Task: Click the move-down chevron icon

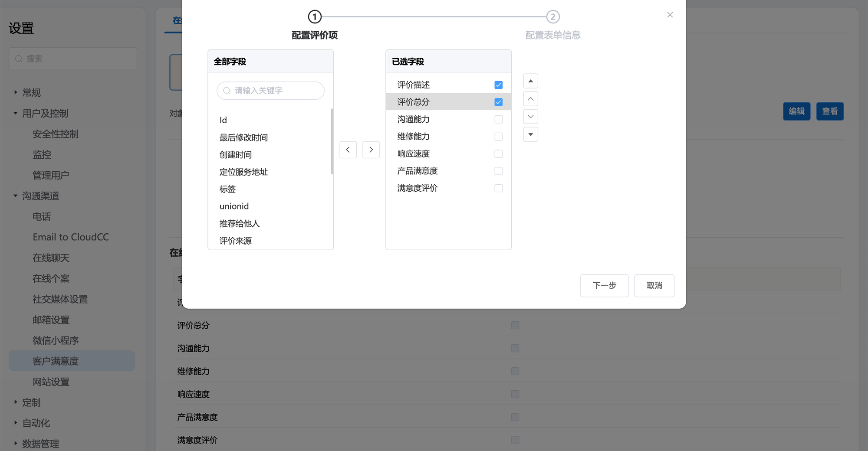Action: [x=530, y=117]
